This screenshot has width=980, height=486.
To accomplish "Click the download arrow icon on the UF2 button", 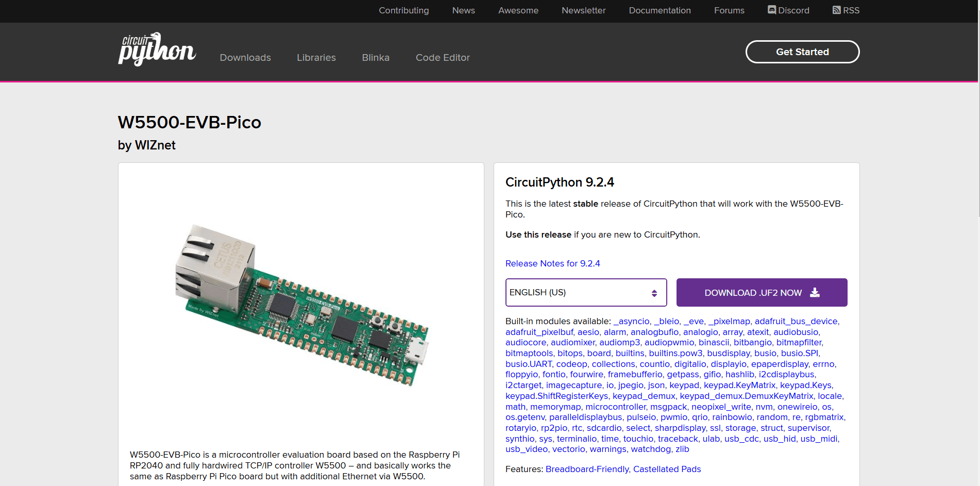I will tap(815, 293).
